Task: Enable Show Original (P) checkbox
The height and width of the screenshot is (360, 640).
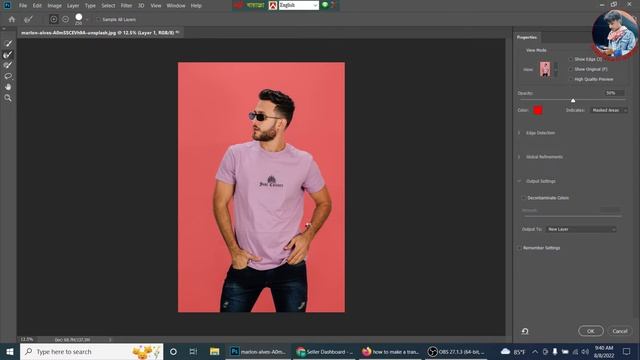Action: [571, 69]
